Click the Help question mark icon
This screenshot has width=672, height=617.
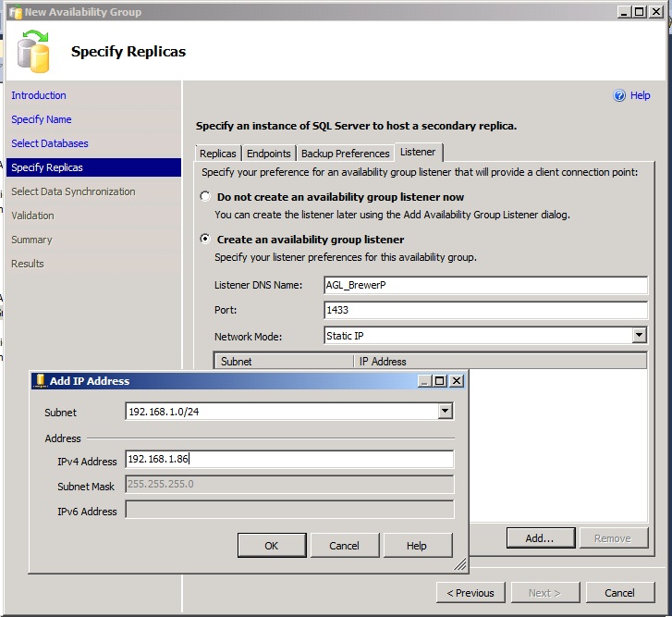620,95
